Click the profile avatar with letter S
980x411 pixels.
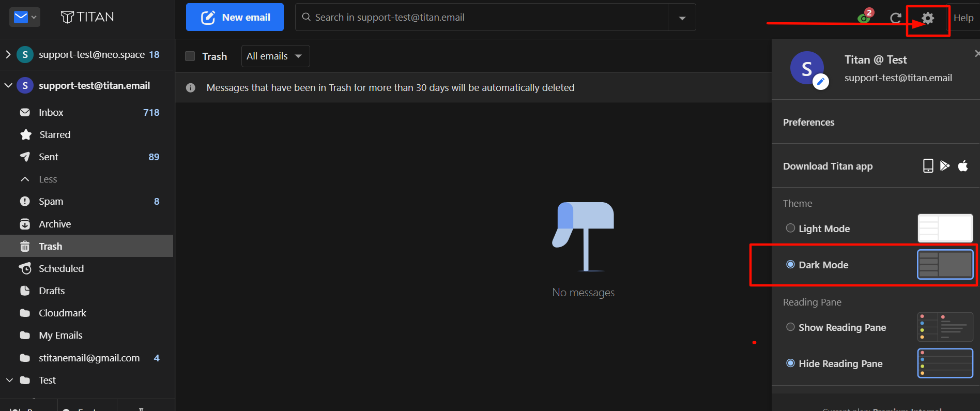point(807,68)
